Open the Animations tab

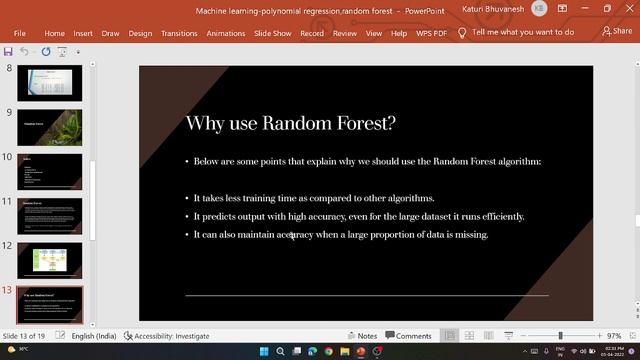click(x=226, y=33)
